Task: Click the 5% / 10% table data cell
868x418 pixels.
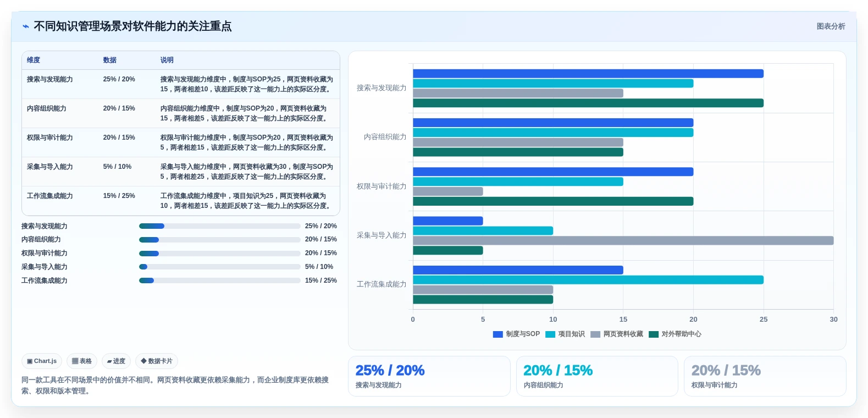Action: 117,167
